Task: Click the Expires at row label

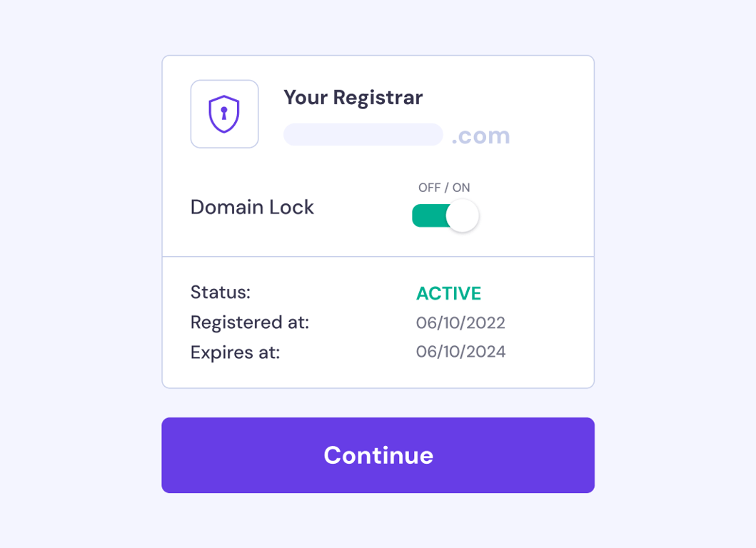Action: click(235, 352)
